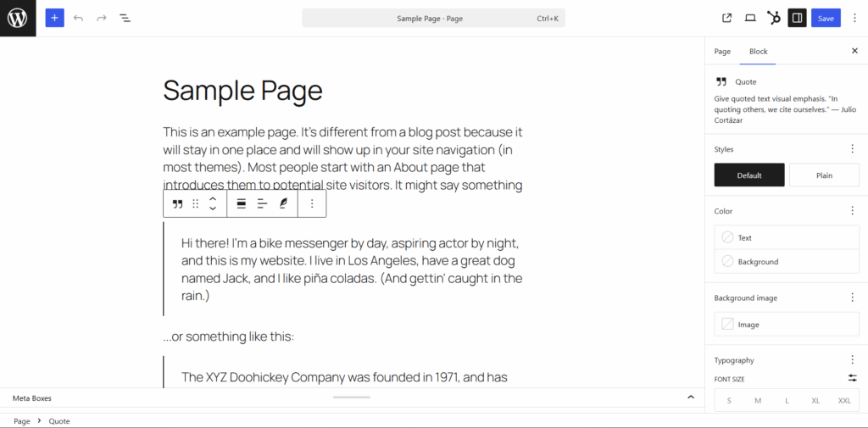Open command palette for Sample Page

point(433,19)
